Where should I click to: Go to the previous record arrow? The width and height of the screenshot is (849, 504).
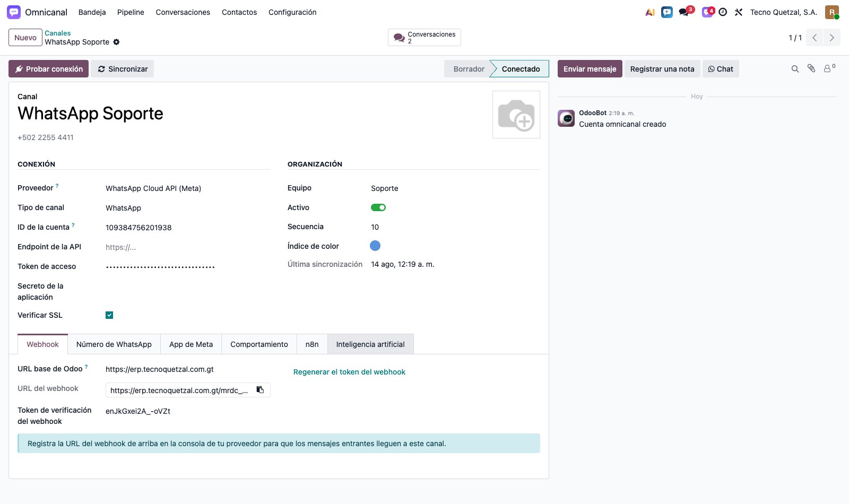click(815, 38)
